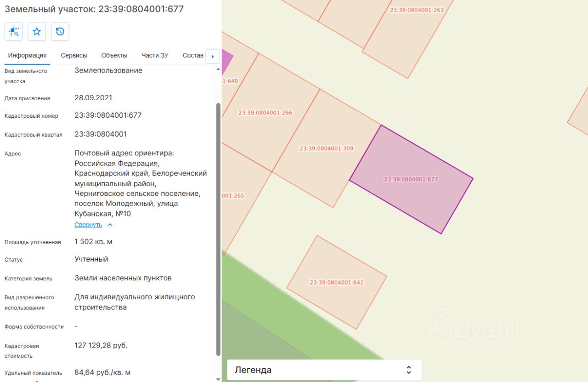The width and height of the screenshot is (588, 382).
Task: Select highlighted parcel 23:39:0804001:677 on map
Action: tap(411, 179)
